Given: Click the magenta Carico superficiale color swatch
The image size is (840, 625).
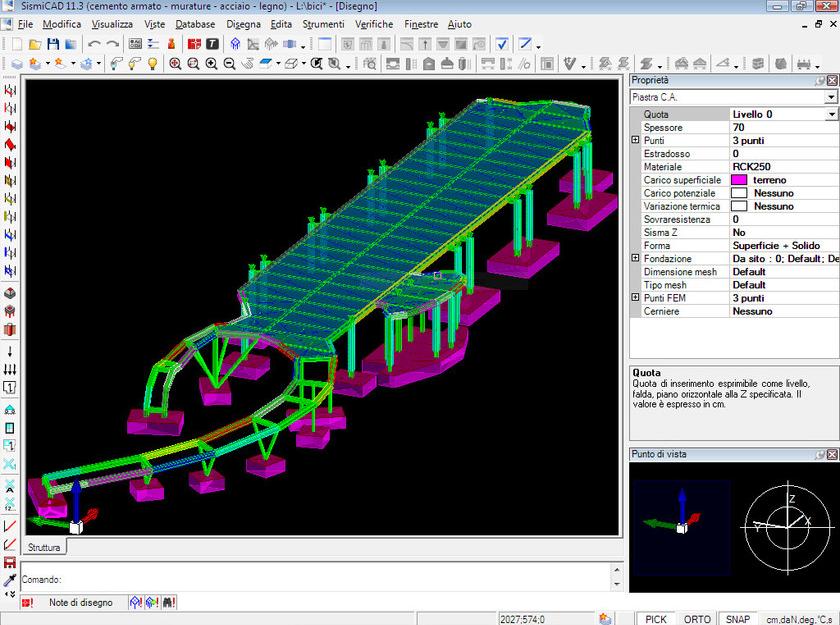Looking at the screenshot, I should [739, 180].
